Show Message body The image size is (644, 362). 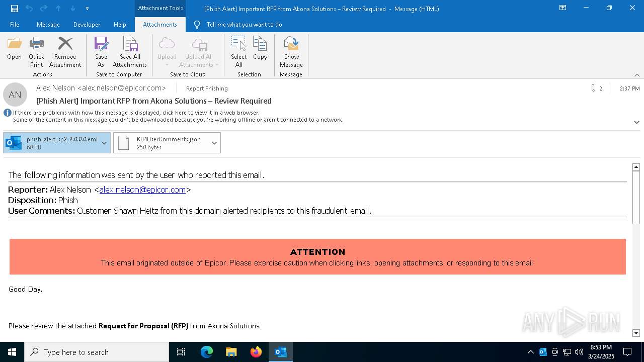291,52
